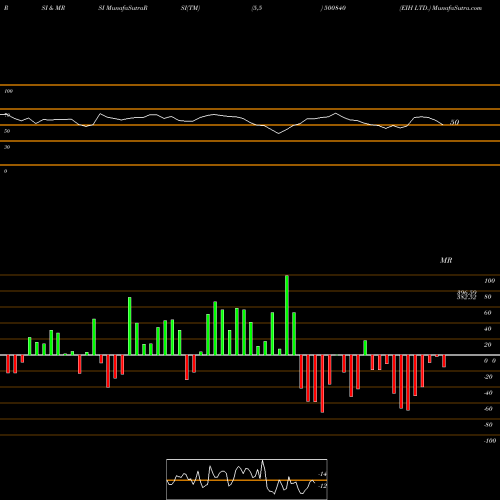Screen dimensions: 500x500
Task: Click the MunafaSutra.com title text
Action: pos(457,8)
